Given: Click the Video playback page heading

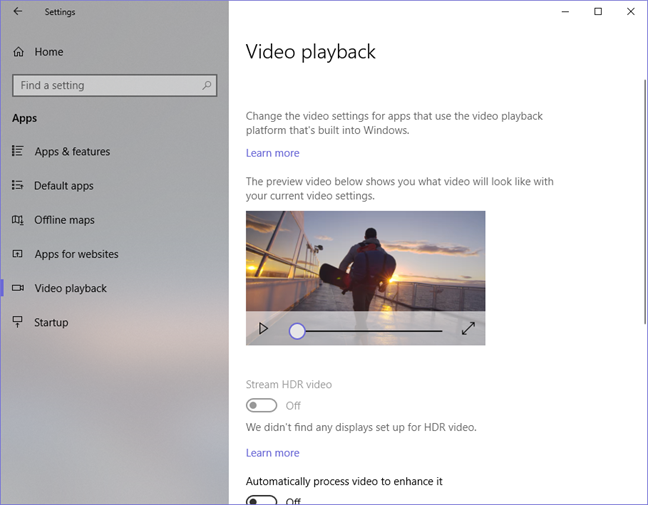Looking at the screenshot, I should point(310,52).
